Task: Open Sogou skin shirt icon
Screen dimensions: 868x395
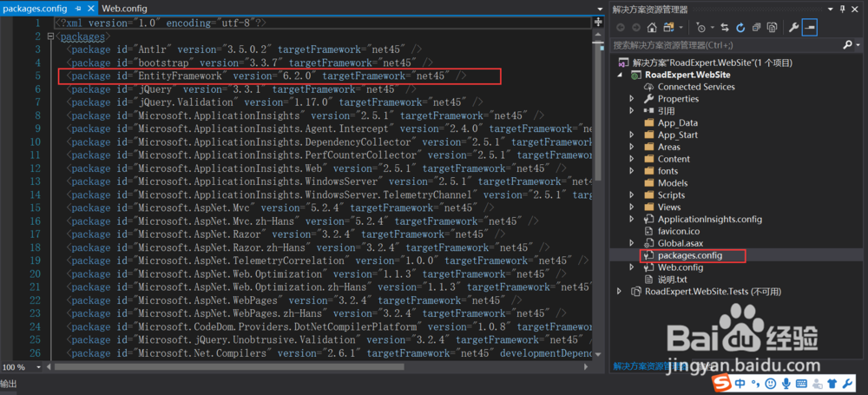Action: [832, 384]
